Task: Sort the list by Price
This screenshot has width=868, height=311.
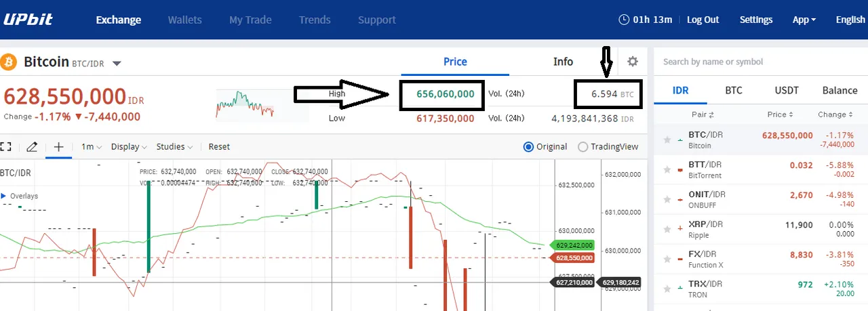Action: pos(781,115)
